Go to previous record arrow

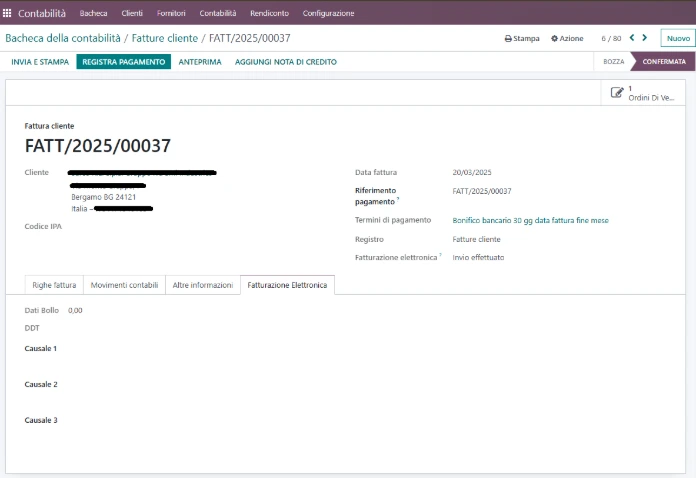point(632,38)
